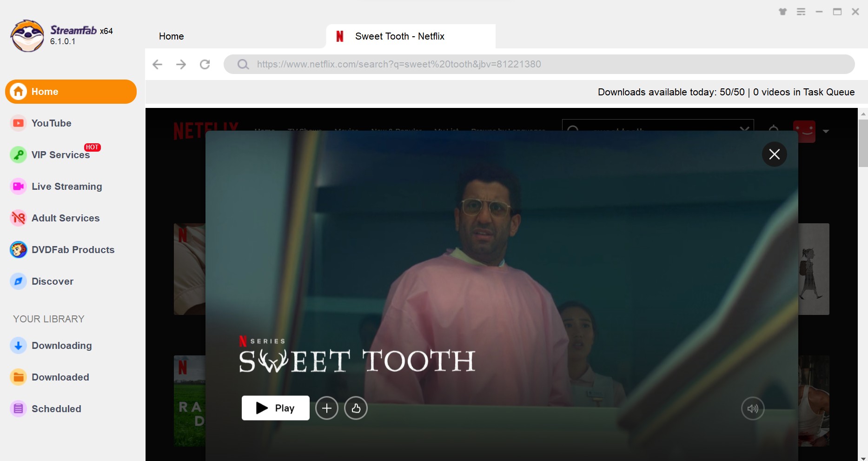868x461 pixels.
Task: Go back in the browser
Action: pyautogui.click(x=158, y=64)
